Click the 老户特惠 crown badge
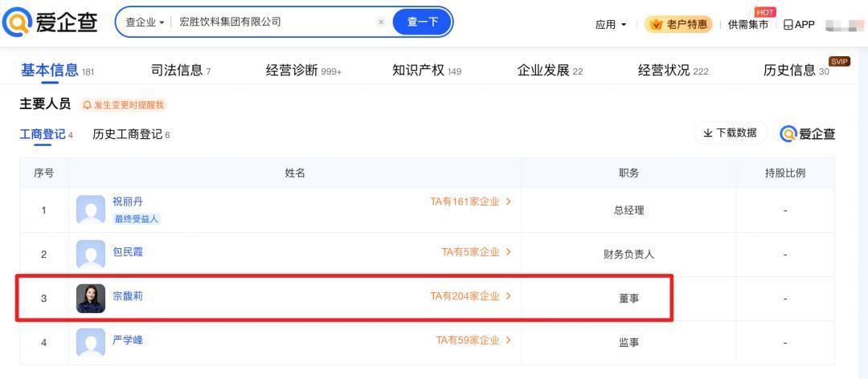This screenshot has height=379, width=868. click(678, 24)
